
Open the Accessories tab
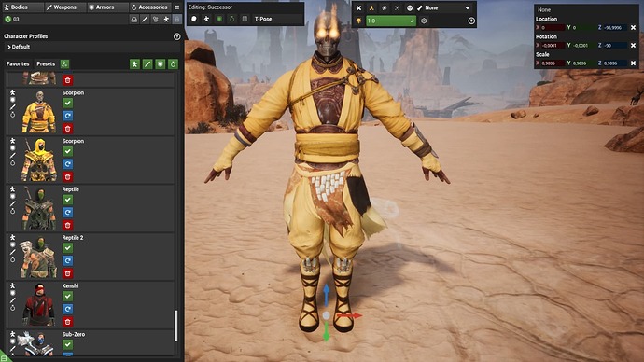pos(150,7)
